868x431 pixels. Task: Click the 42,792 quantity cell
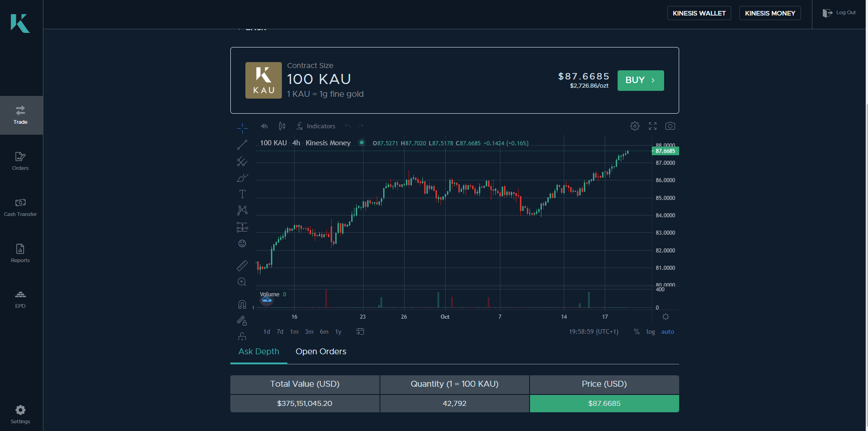(455, 404)
